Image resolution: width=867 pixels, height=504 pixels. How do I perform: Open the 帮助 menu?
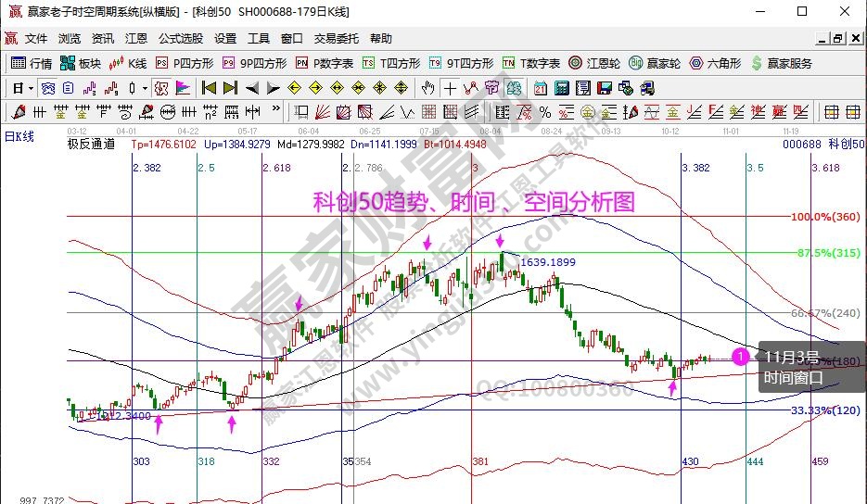[x=381, y=39]
